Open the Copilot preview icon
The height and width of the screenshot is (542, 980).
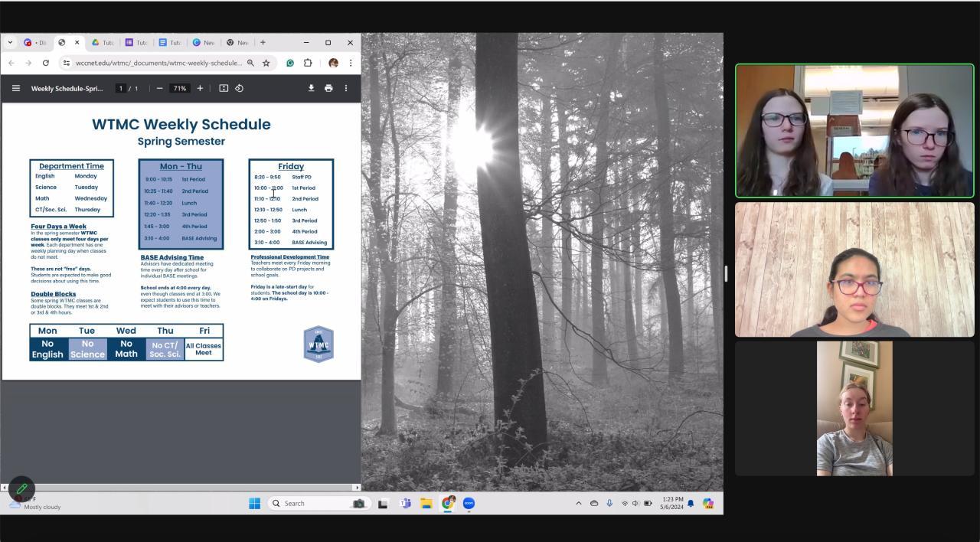[708, 503]
